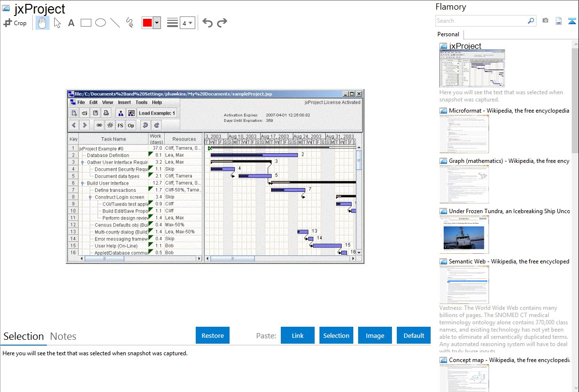Click New document icon in jxProject toolbar

(x=74, y=113)
